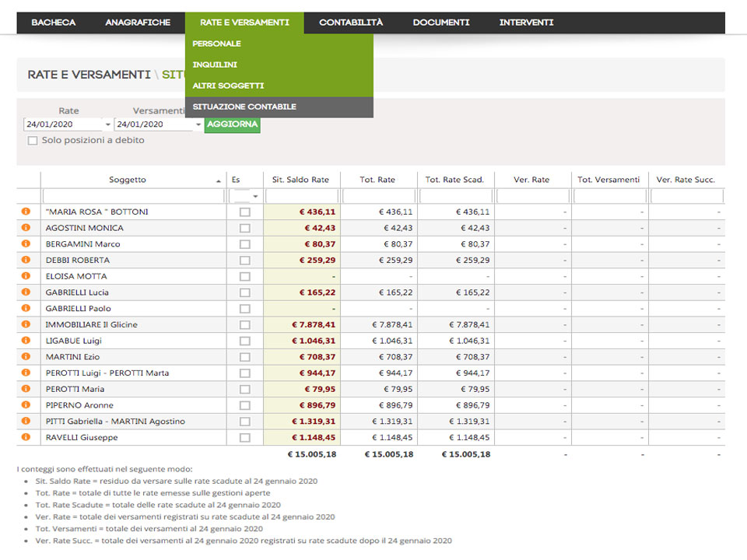Tick the Es checkbox for DEBBI ROBERTA
The width and height of the screenshot is (747, 560).
coord(245,261)
